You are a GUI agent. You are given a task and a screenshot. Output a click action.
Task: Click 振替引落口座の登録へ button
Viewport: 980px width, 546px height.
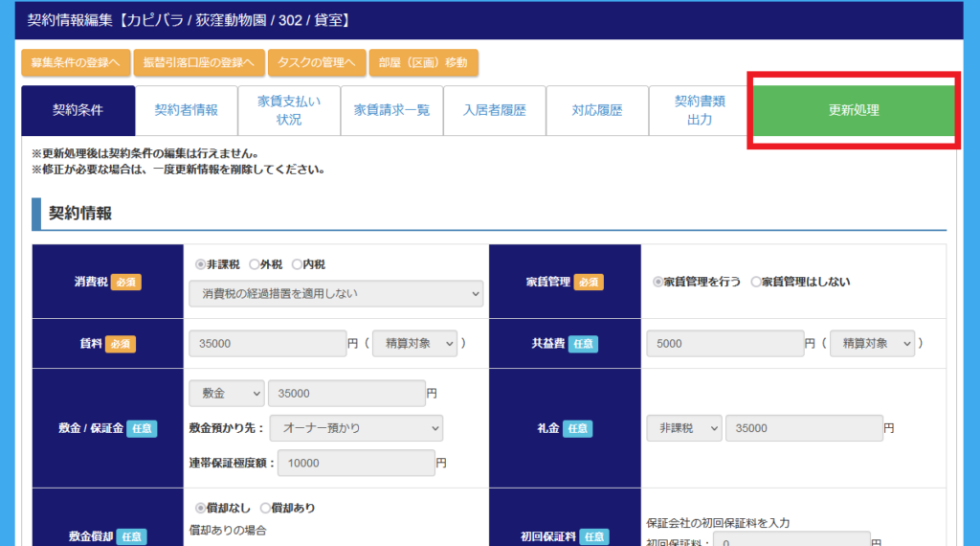click(x=199, y=62)
